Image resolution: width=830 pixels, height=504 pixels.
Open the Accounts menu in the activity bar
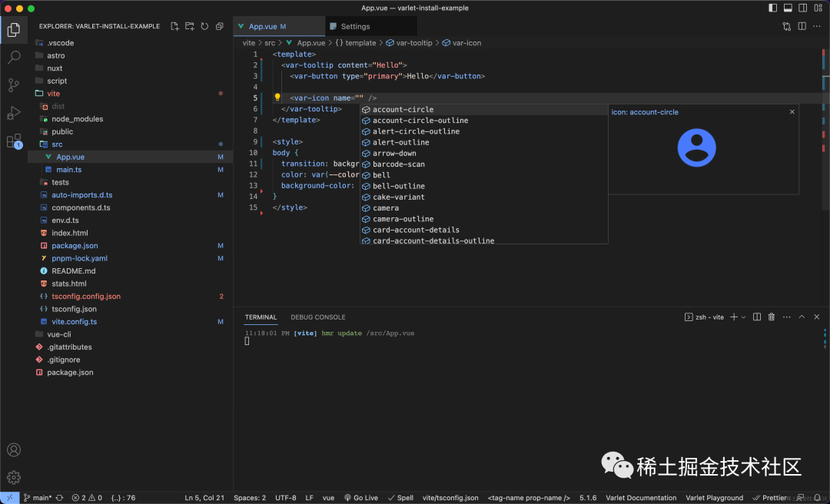(14, 450)
